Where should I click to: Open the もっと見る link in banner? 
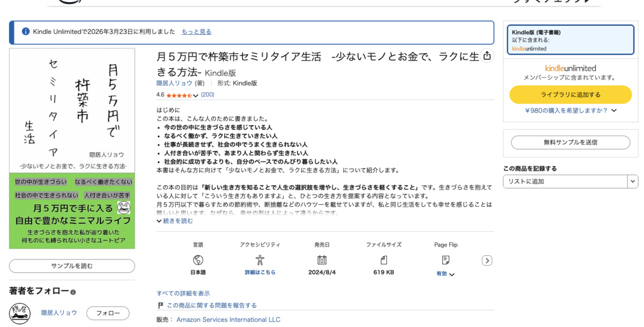pyautogui.click(x=196, y=32)
